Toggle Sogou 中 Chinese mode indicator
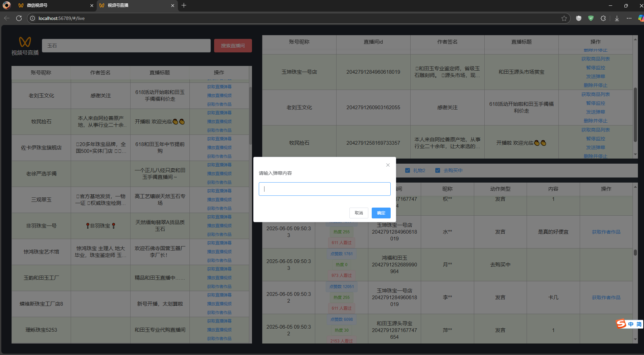This screenshot has width=644, height=355. [x=631, y=324]
